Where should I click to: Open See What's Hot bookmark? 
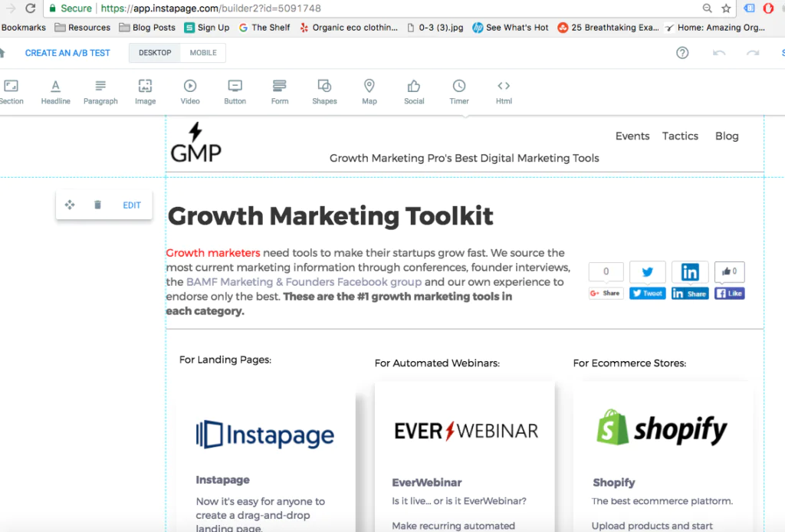510,28
